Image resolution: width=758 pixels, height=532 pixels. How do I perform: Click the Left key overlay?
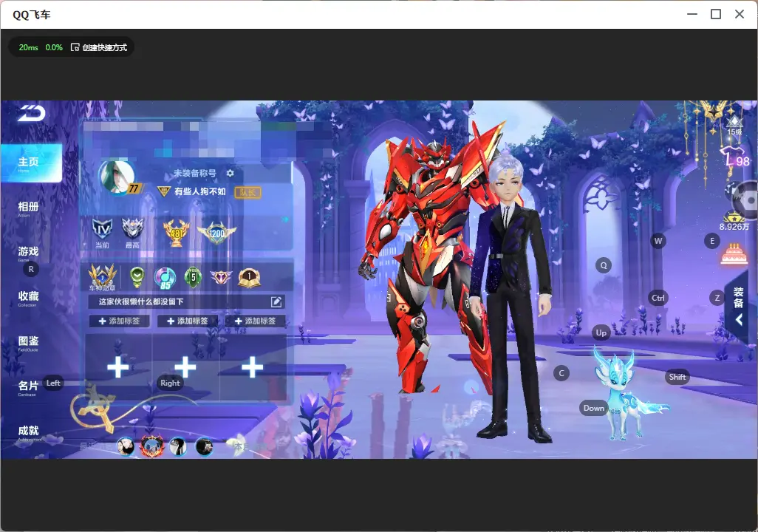53,383
